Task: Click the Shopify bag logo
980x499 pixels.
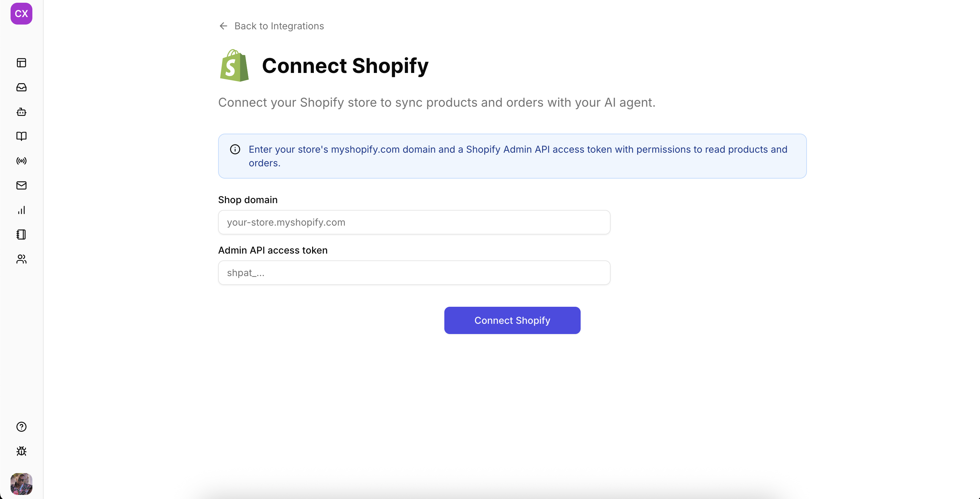Action: [234, 65]
